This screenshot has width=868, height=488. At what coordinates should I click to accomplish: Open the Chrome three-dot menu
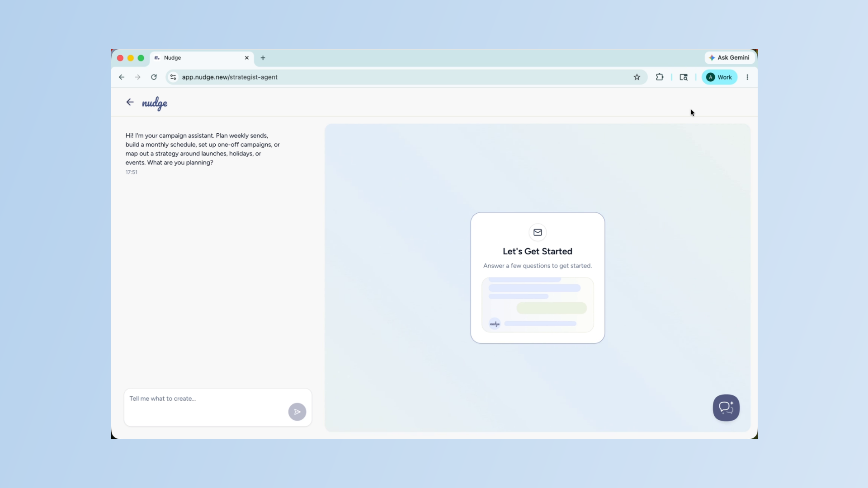(x=747, y=77)
